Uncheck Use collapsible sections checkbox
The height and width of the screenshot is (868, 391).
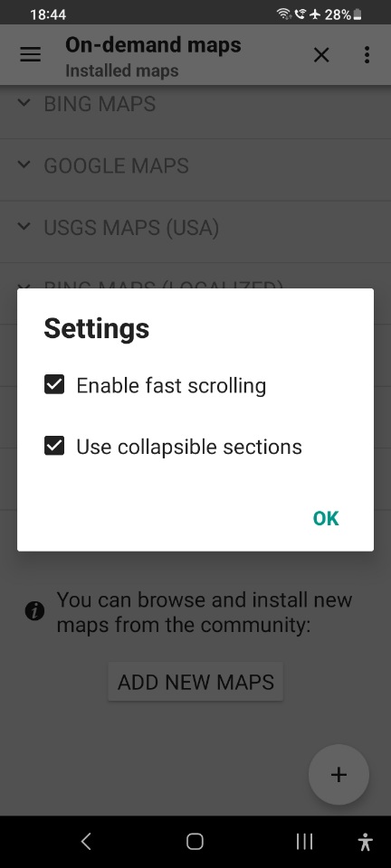pos(54,446)
